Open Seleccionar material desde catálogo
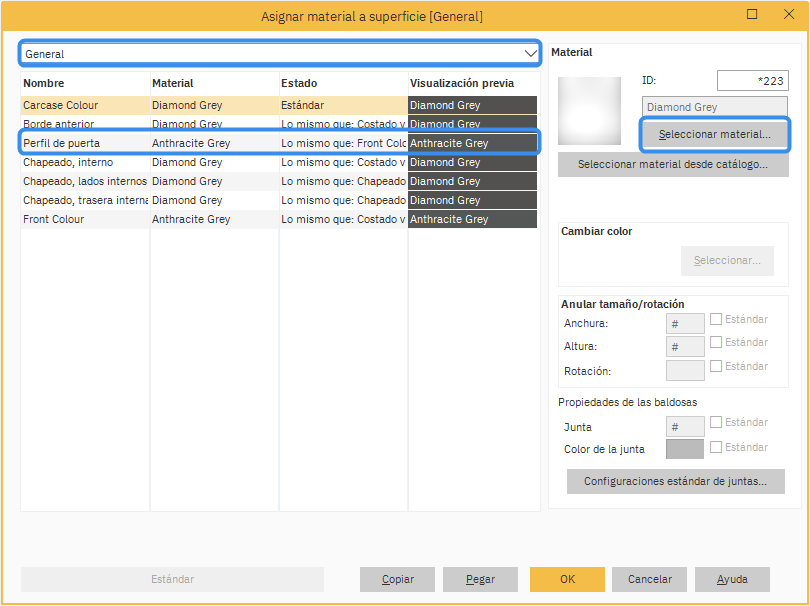Viewport: 810px width, 606px height. tap(672, 165)
